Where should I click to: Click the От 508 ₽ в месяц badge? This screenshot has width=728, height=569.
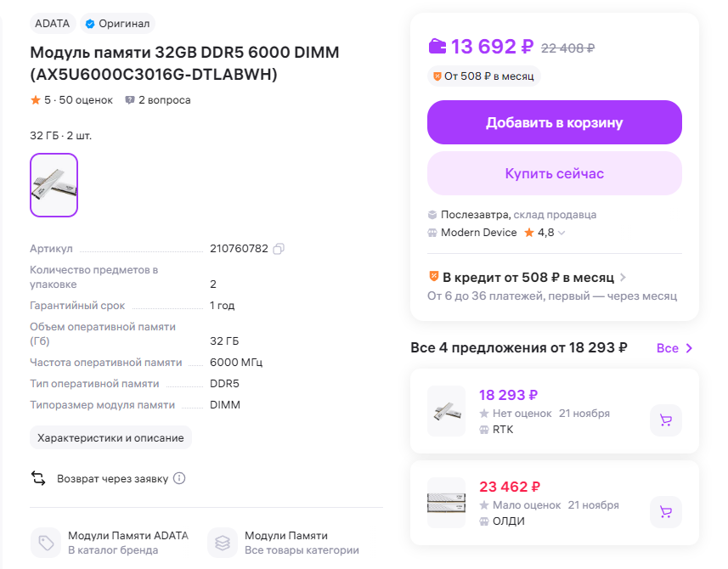(x=483, y=76)
